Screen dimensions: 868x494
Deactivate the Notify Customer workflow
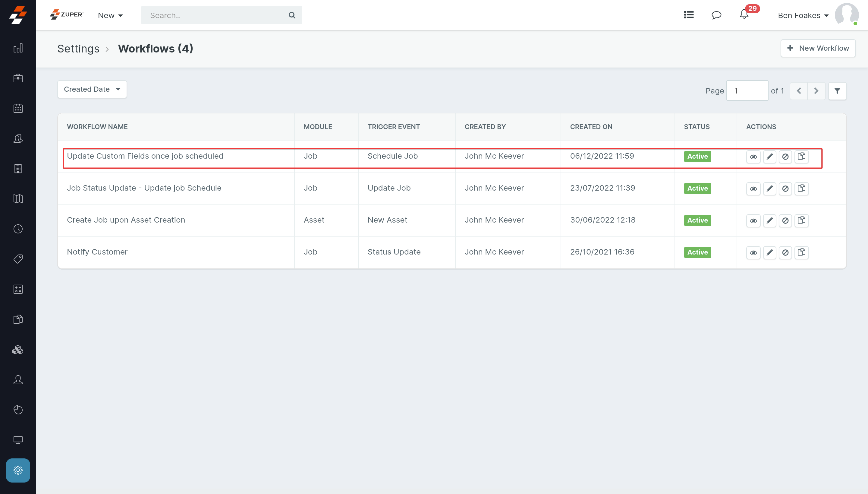(785, 252)
